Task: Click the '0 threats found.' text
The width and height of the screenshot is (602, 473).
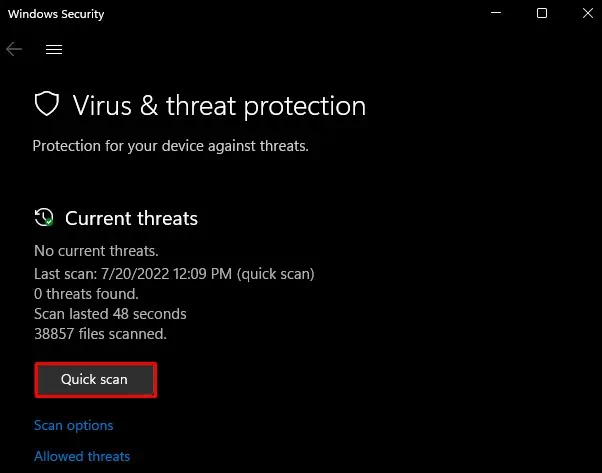Action: tap(86, 294)
